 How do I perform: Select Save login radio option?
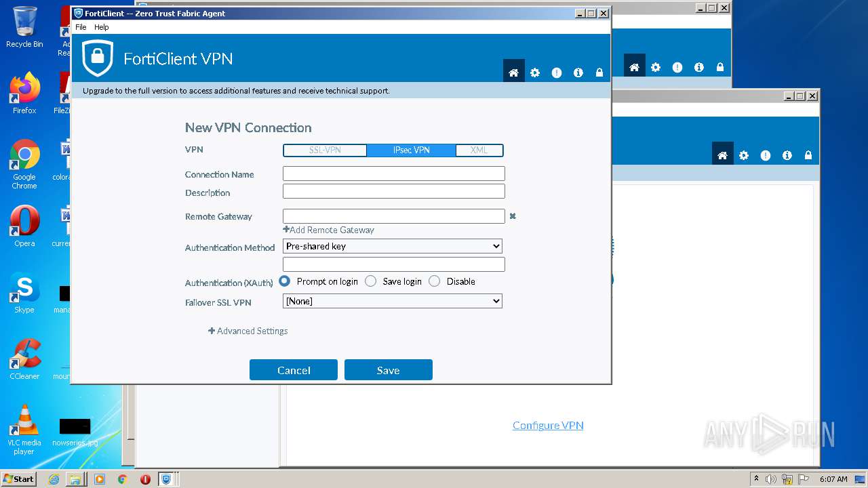click(370, 281)
